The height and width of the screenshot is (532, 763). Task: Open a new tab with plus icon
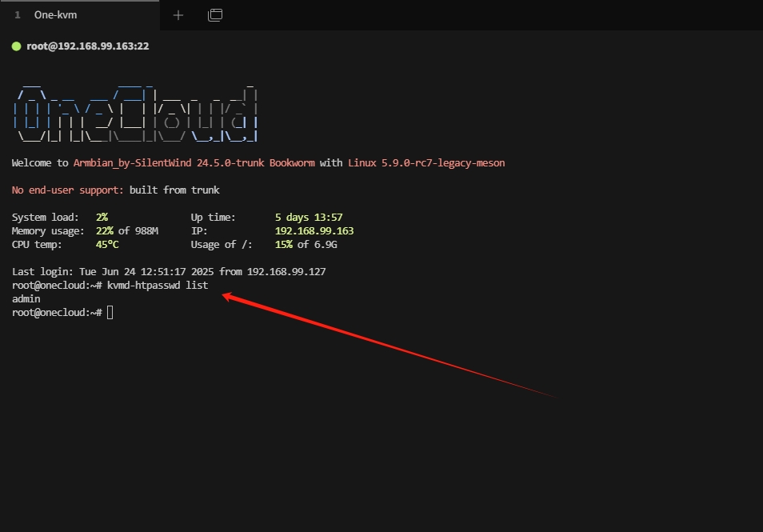point(178,15)
